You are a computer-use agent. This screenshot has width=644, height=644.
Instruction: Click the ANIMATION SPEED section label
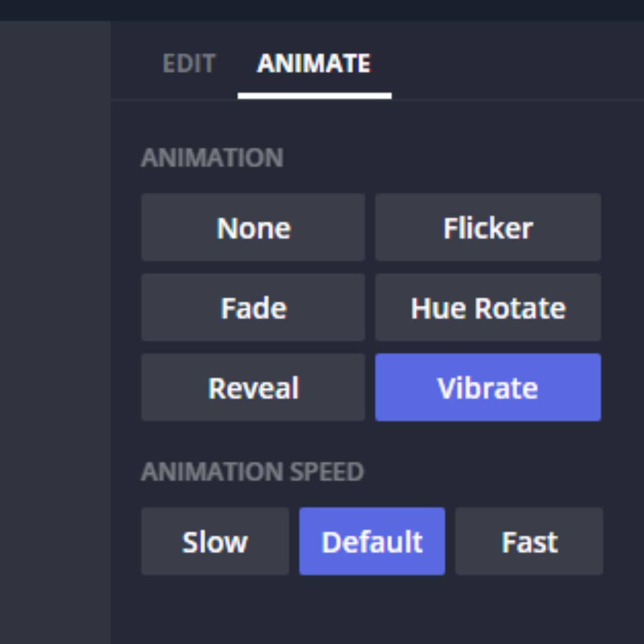click(x=252, y=471)
